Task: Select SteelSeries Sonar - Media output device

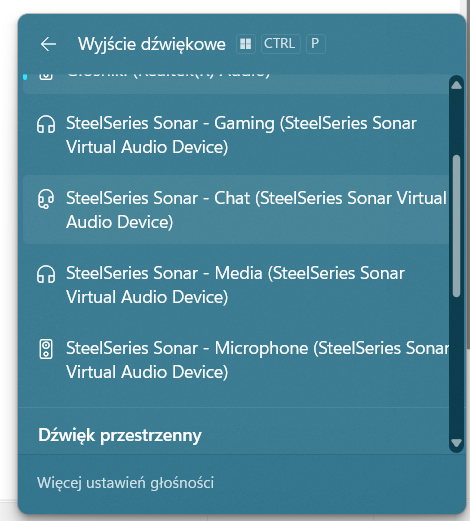Action: pyautogui.click(x=236, y=285)
